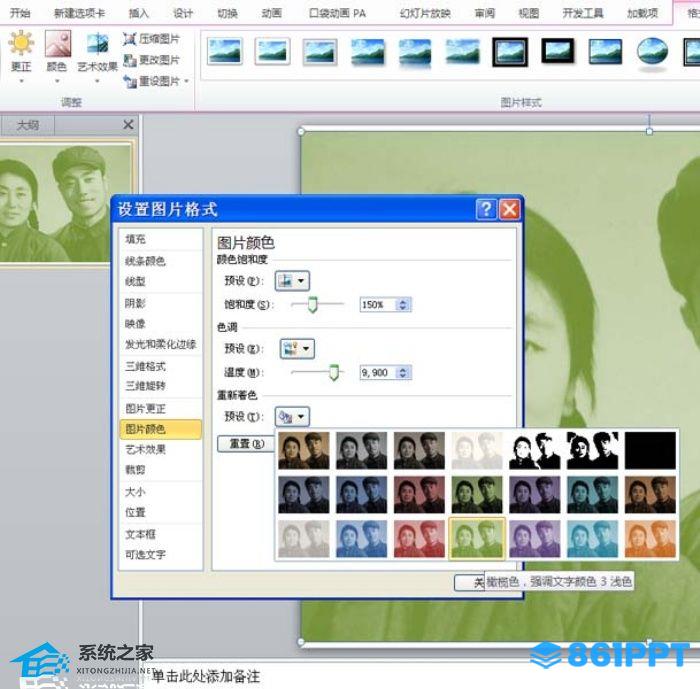The width and height of the screenshot is (700, 689).
Task: Choose the light purple recolor swatch
Action: 534,539
